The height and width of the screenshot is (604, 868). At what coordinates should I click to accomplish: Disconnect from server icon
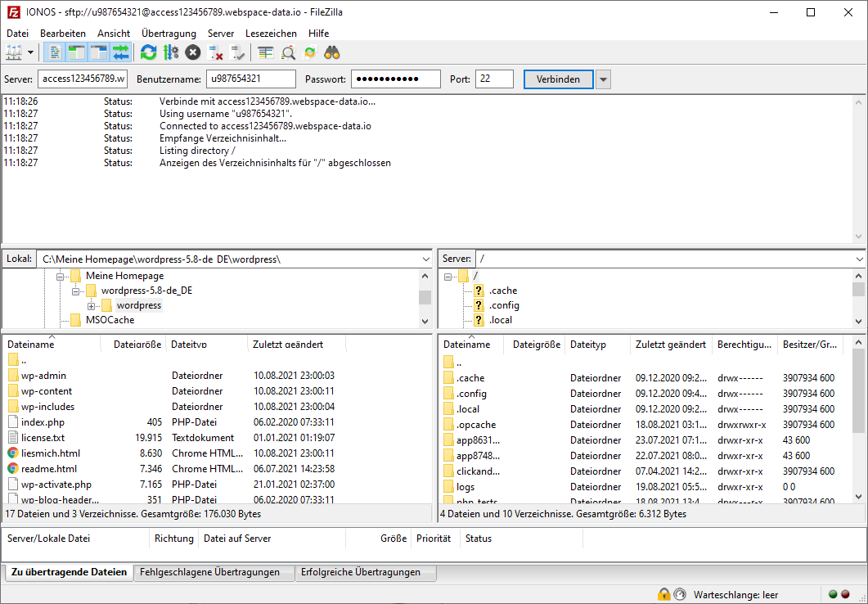[215, 52]
